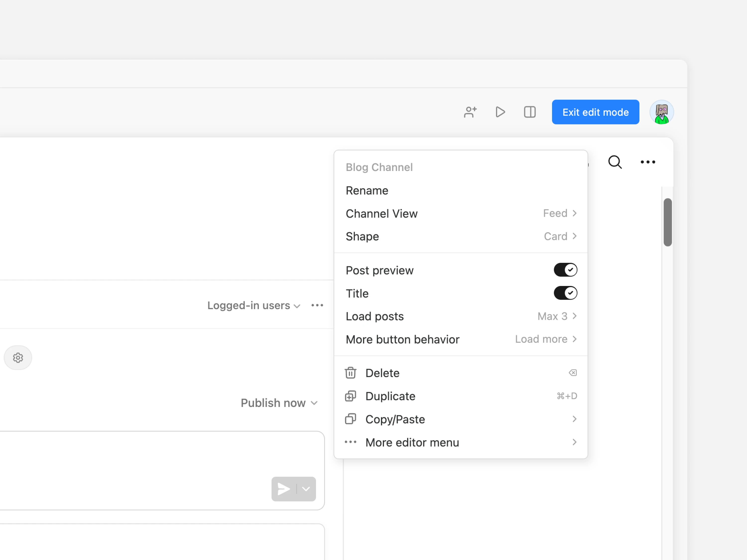
Task: Click the Exit edit mode button
Action: 595,112
